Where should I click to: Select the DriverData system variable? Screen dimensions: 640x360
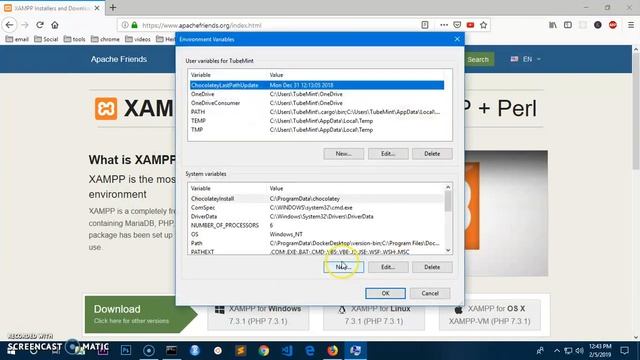point(317,217)
